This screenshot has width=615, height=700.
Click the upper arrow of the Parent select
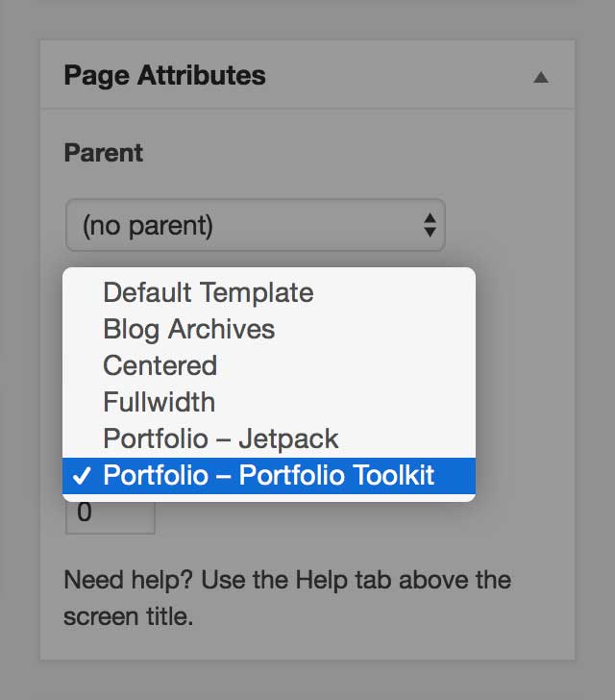coord(430,218)
